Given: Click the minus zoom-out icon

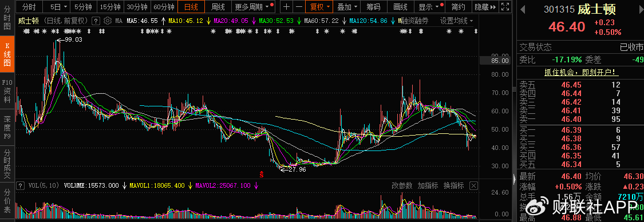Looking at the screenshot, I should (x=299, y=6).
